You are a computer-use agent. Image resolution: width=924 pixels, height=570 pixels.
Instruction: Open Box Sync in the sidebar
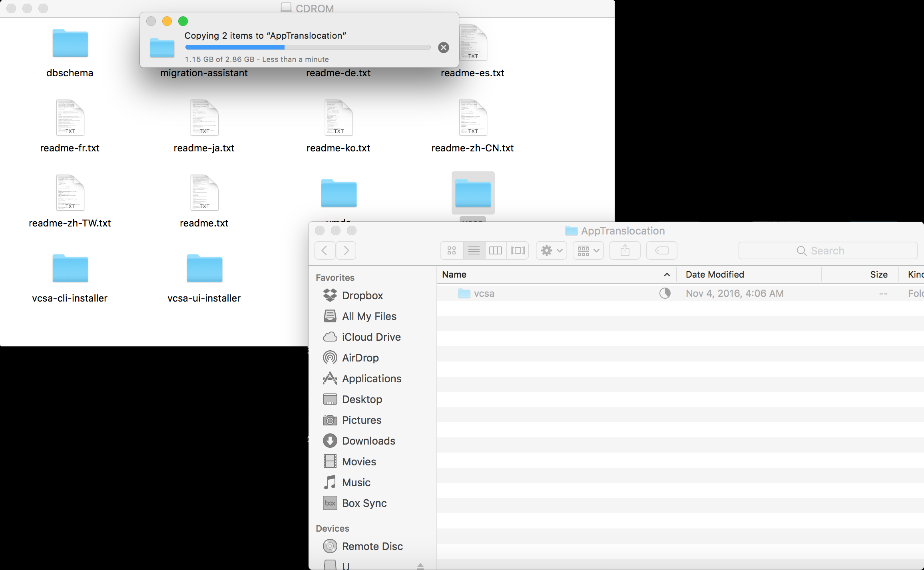coord(364,503)
